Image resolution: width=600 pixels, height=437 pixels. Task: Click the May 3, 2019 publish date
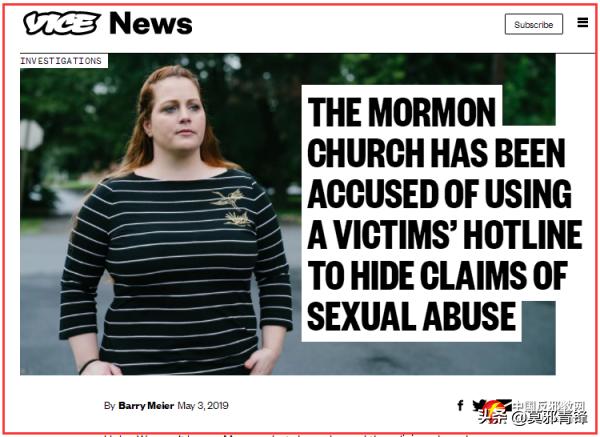[x=203, y=405]
